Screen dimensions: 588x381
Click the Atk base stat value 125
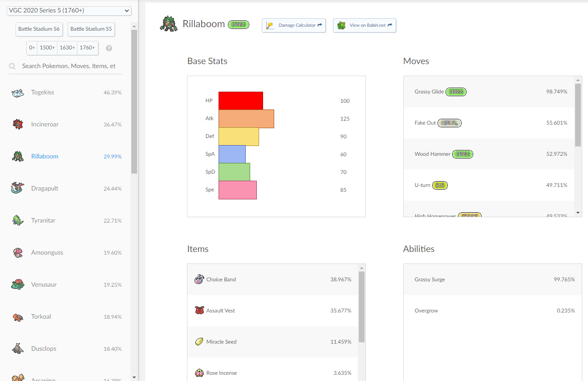coord(345,119)
